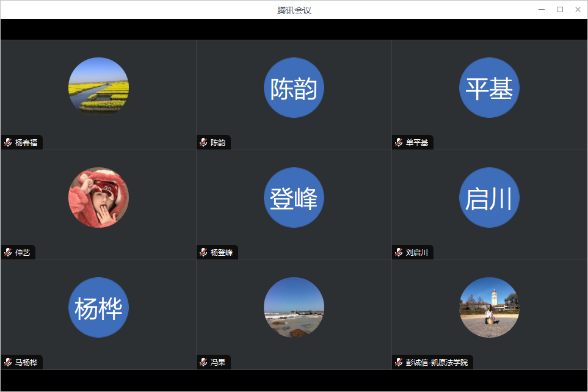This screenshot has height=392, width=588.
Task: Click the red-hat child photo avatar
Action: coord(98,197)
